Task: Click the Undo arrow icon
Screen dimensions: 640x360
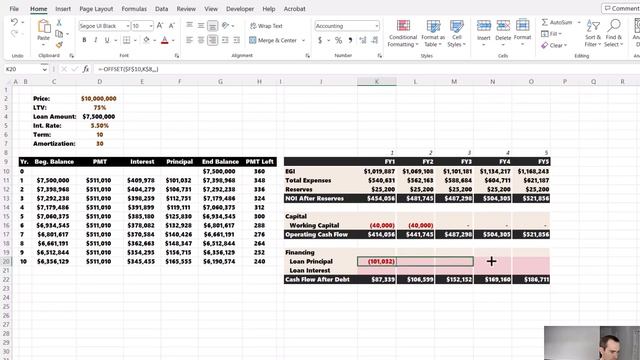Action: pos(14,22)
